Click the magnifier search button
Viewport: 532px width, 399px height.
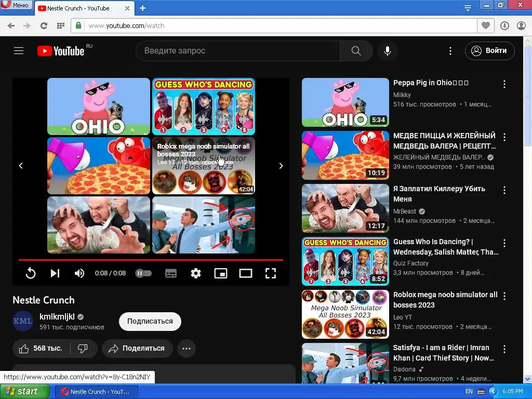point(356,51)
